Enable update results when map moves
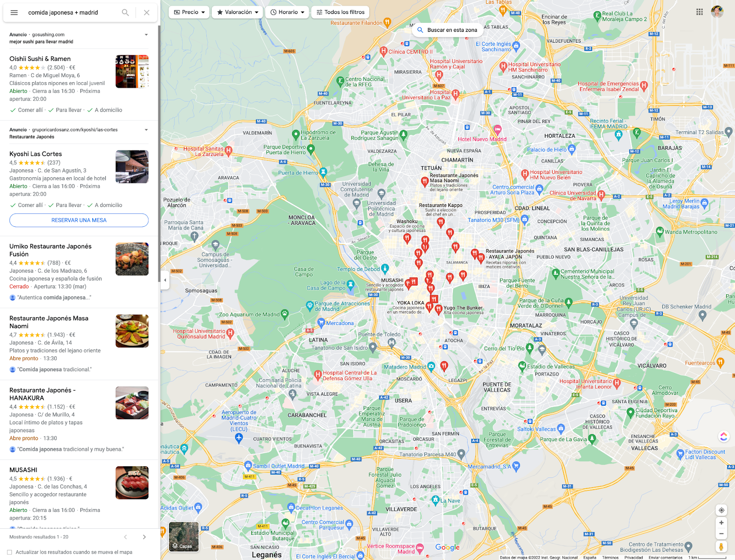735x560 pixels. (x=10, y=552)
